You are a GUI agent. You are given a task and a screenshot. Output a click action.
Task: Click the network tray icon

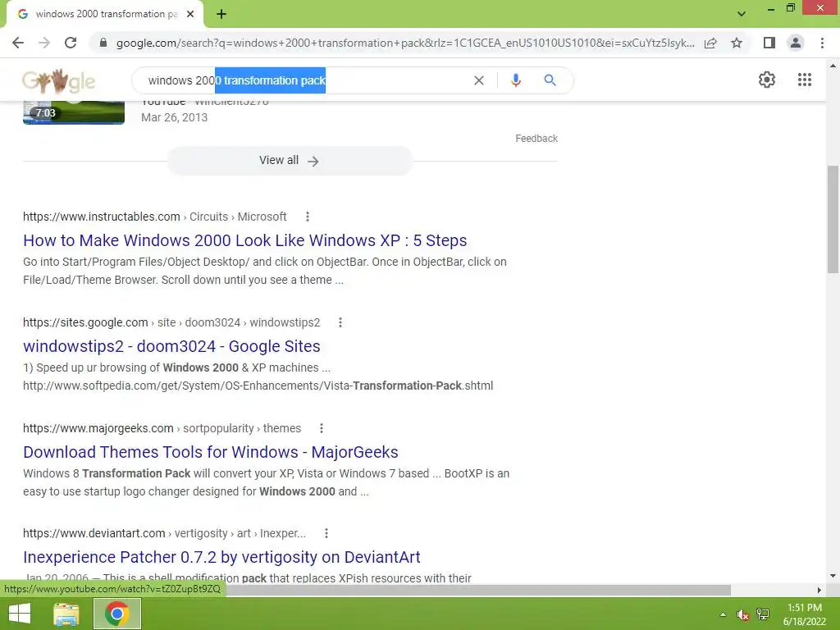[x=763, y=614]
